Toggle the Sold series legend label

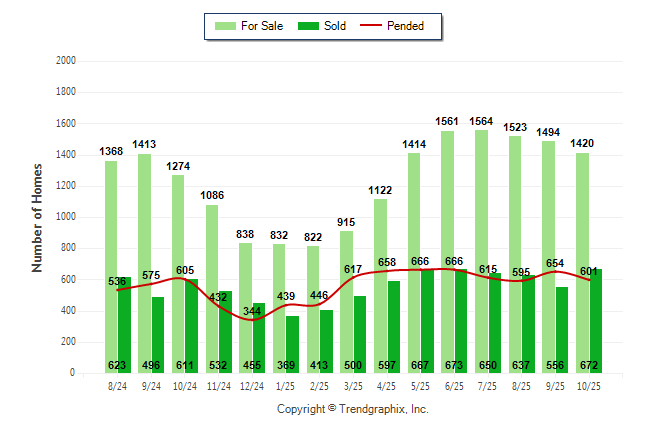click(x=335, y=26)
